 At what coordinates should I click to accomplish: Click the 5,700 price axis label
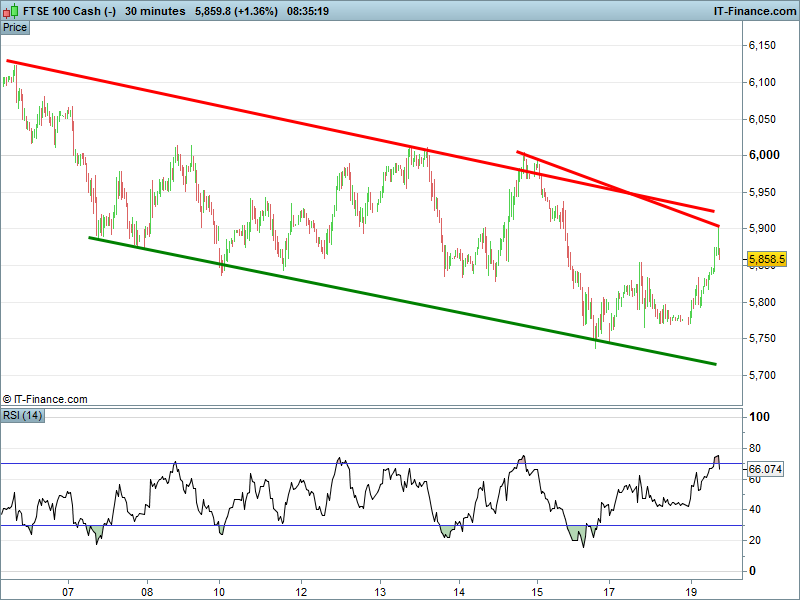764,376
